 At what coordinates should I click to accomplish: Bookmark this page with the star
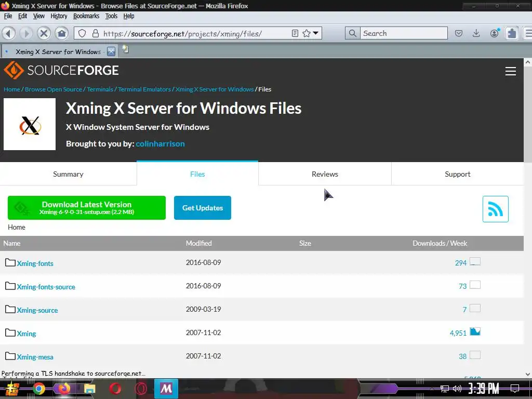307,33
